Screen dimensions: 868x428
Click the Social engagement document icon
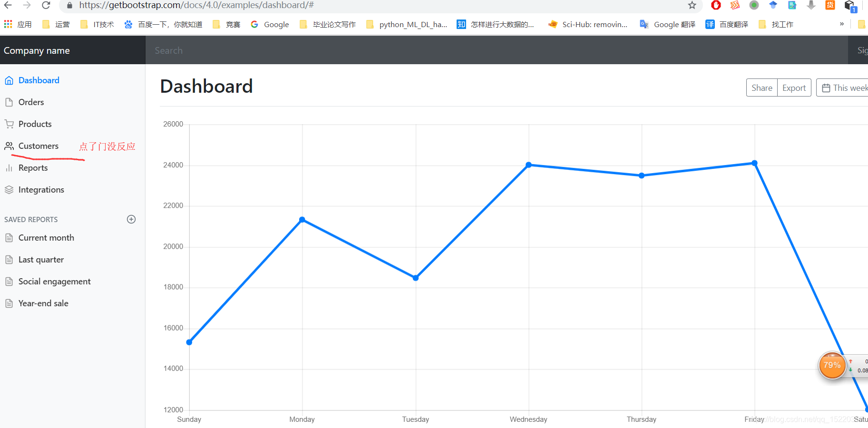click(9, 282)
